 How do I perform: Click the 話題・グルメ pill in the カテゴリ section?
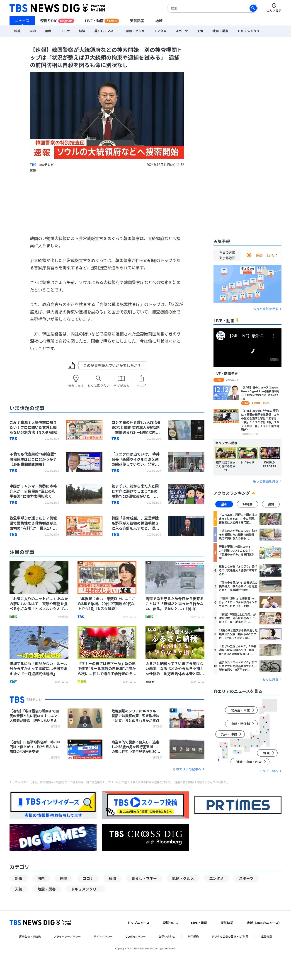pyautogui.click(x=183, y=878)
